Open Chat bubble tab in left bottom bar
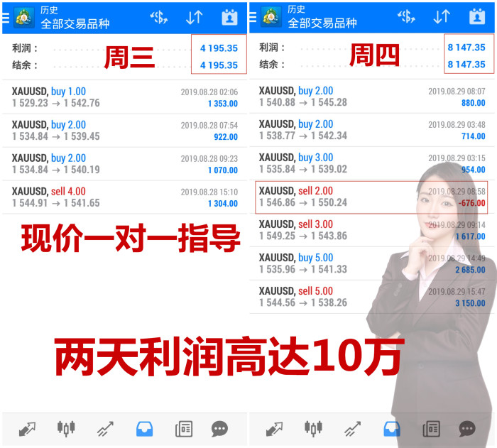 219,429
